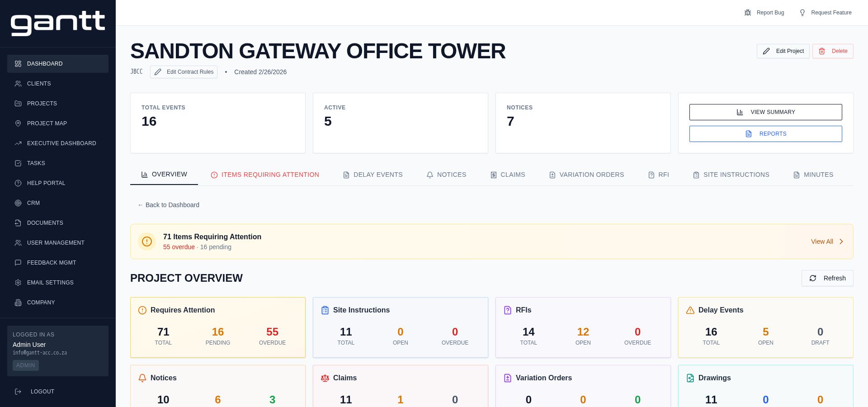This screenshot has width=868, height=407.
Task: Click the Logout arrow icon
Action: click(x=18, y=392)
